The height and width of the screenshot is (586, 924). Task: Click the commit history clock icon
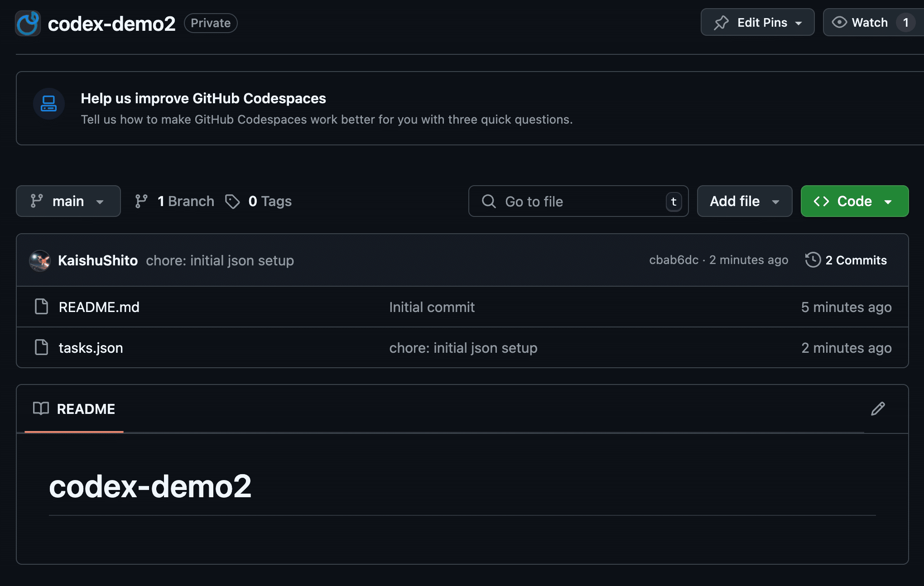[813, 260]
